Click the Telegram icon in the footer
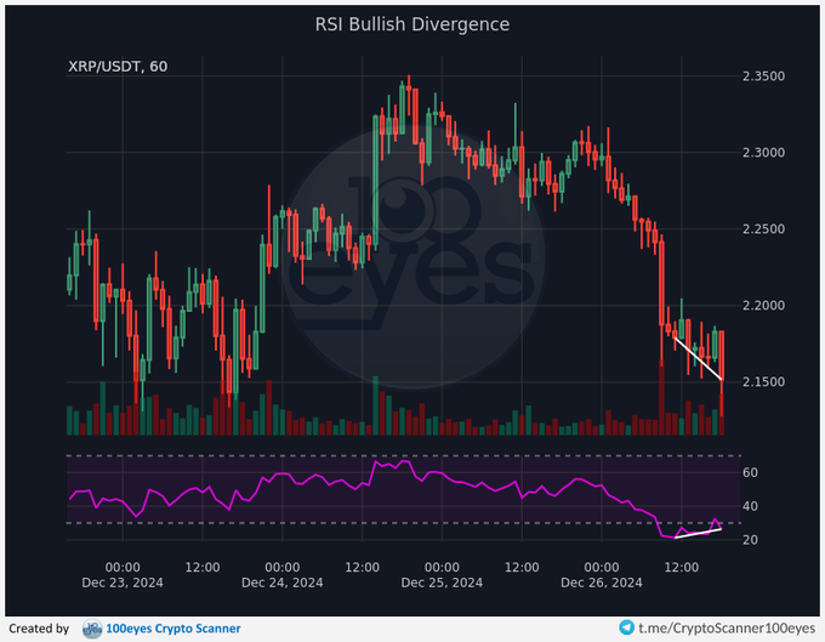825x642 pixels. (x=628, y=630)
